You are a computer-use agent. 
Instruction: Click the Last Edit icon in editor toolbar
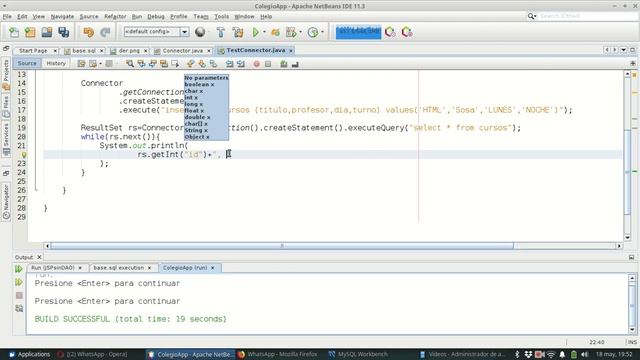81,64
